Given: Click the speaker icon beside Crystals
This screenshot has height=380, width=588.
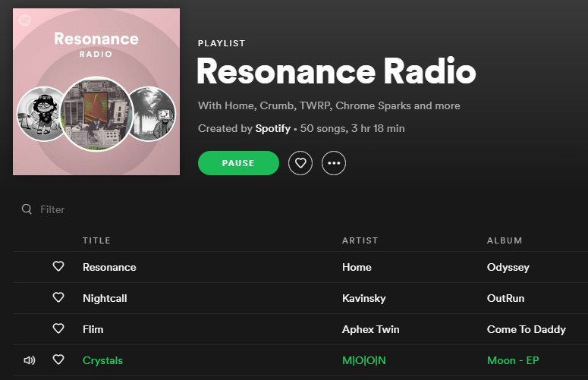Looking at the screenshot, I should 30,360.
